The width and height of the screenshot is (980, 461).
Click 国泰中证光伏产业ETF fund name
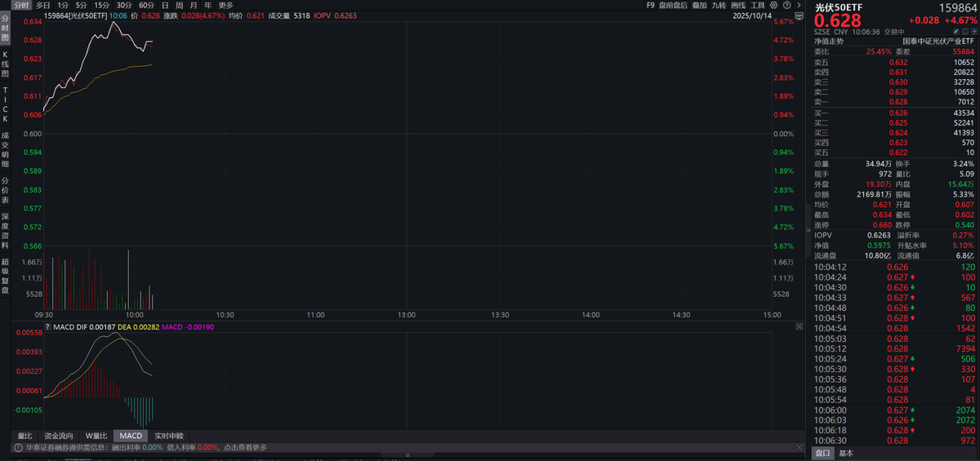tap(938, 41)
